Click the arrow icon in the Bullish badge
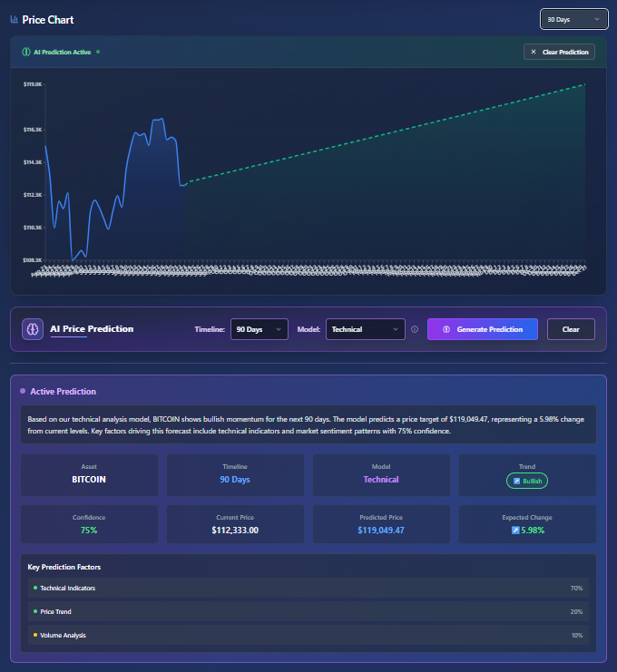The width and height of the screenshot is (617, 672). pyautogui.click(x=517, y=481)
